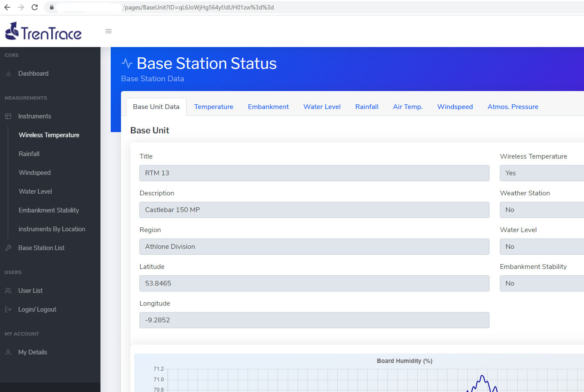
Task: Click the TrenTrace logo
Action: pos(43,32)
